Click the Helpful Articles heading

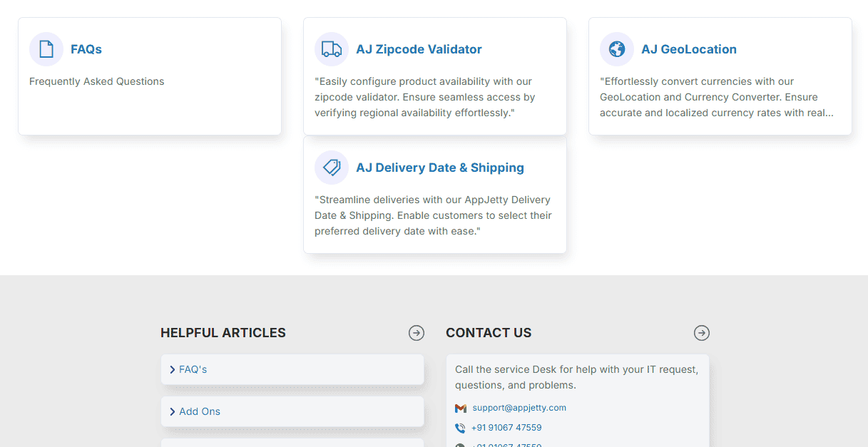tap(223, 333)
